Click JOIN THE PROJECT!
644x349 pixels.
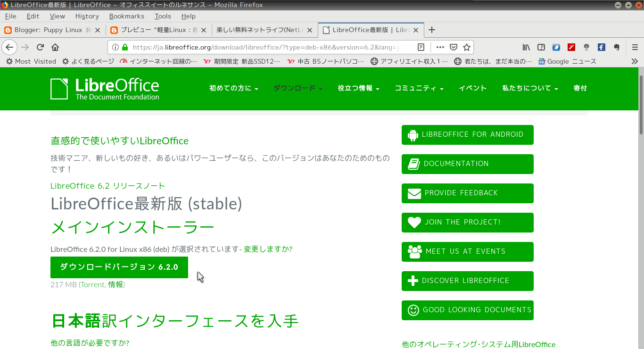[x=468, y=223]
